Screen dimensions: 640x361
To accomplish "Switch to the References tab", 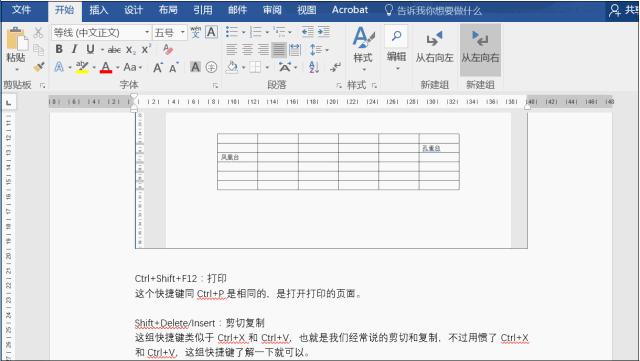I will [202, 10].
